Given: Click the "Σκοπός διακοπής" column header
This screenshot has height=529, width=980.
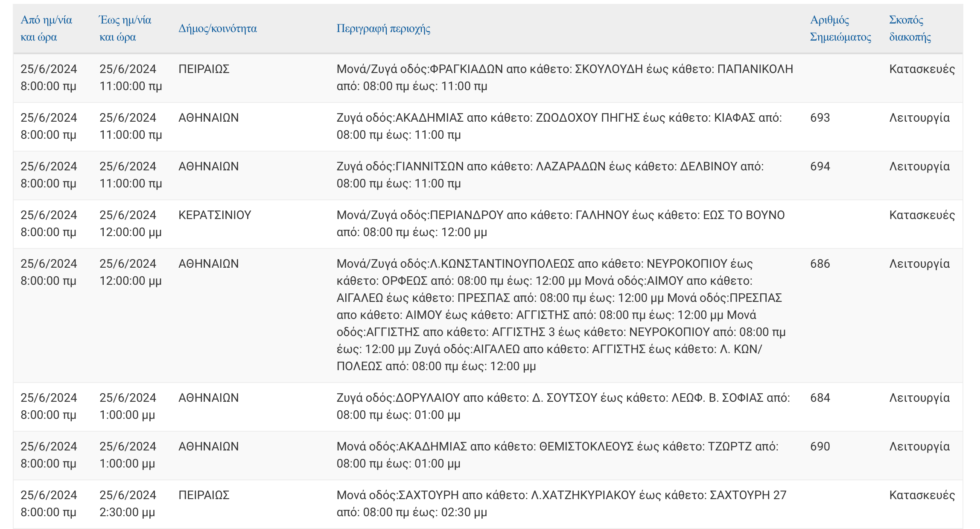Looking at the screenshot, I should tap(910, 28).
